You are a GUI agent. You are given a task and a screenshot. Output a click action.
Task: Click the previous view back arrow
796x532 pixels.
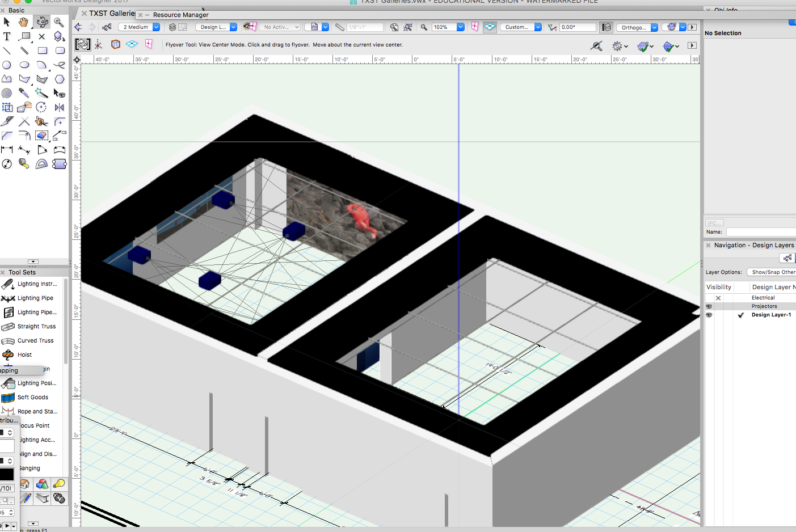(78, 27)
